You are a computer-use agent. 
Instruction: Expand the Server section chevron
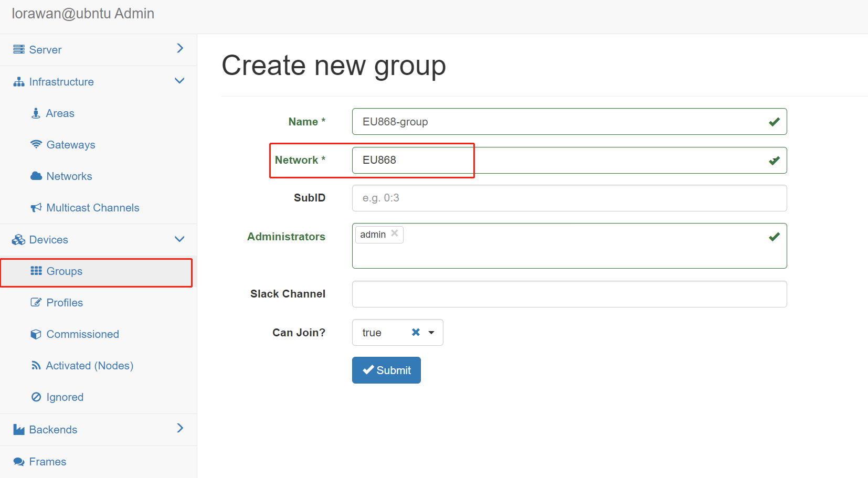(x=180, y=48)
